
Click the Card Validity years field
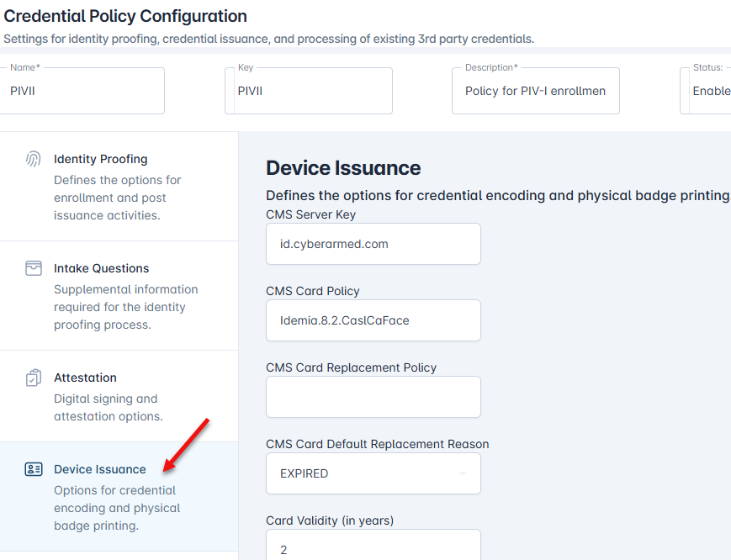tap(373, 548)
